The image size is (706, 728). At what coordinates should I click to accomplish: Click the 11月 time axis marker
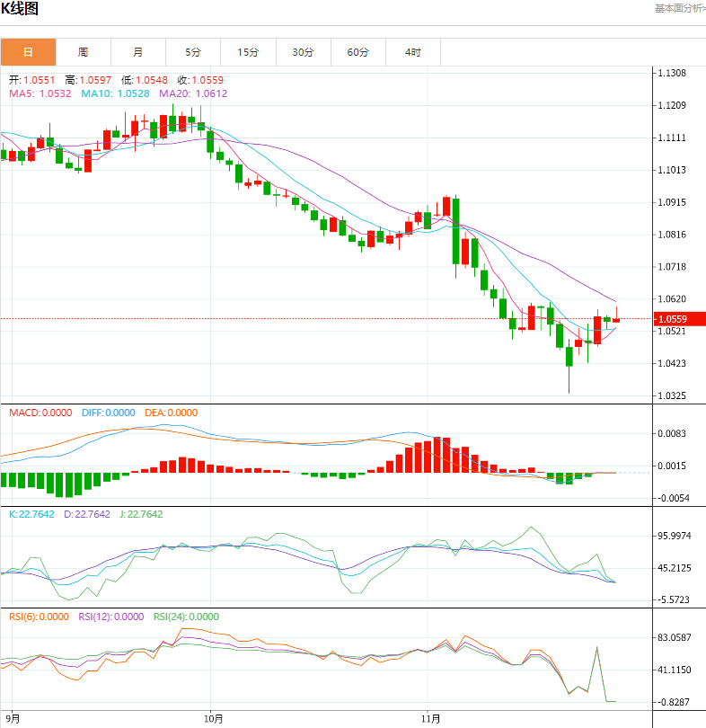click(x=430, y=719)
